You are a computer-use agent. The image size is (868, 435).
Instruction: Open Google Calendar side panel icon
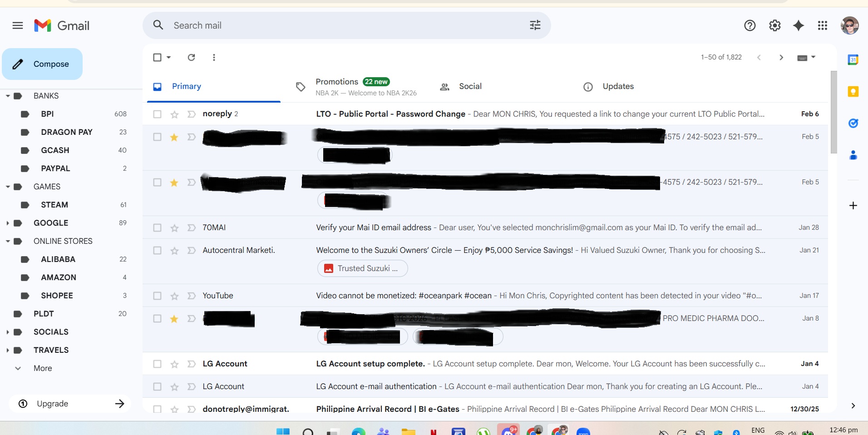pos(853,59)
